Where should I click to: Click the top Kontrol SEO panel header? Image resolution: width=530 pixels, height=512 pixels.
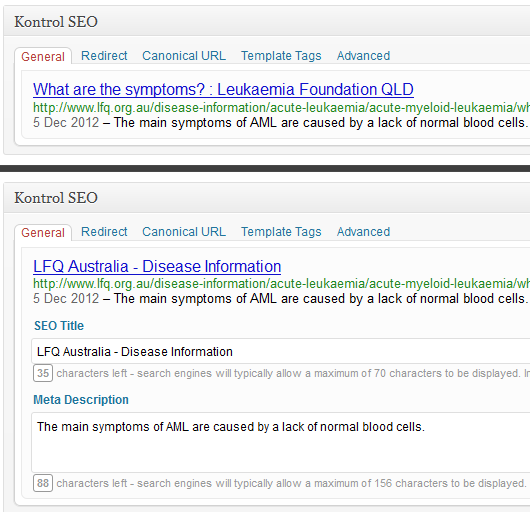click(x=267, y=21)
